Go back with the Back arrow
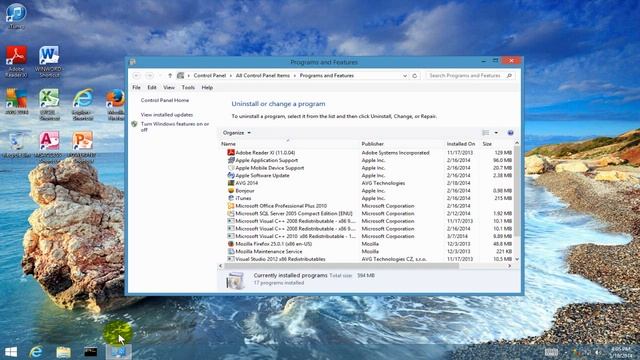The height and width of the screenshot is (360, 640). pos(137,76)
